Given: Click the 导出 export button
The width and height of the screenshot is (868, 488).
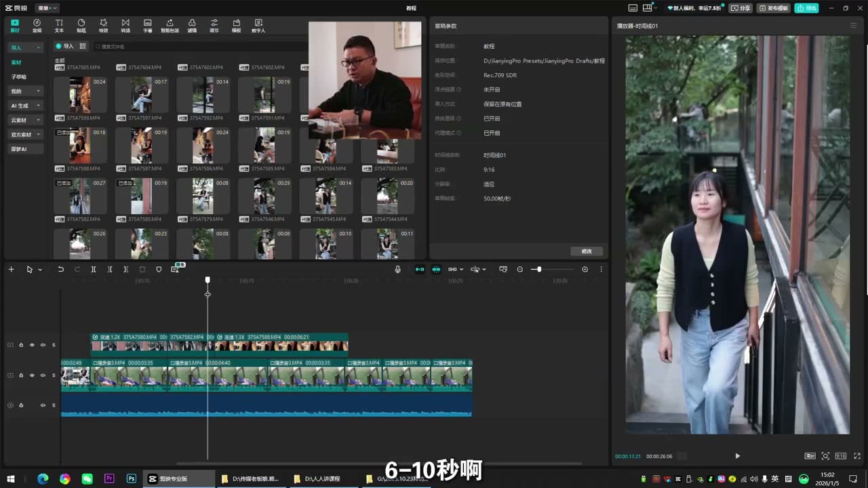Looking at the screenshot, I should point(807,8).
